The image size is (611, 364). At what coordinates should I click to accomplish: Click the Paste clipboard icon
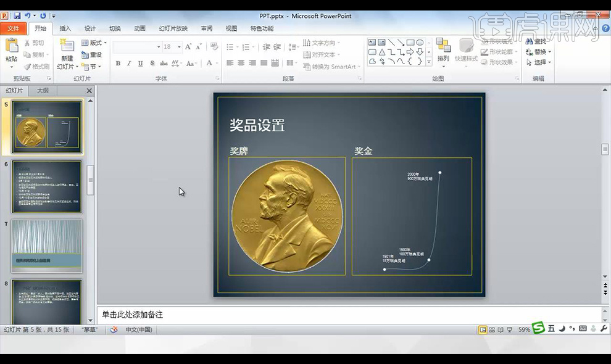pos(11,46)
